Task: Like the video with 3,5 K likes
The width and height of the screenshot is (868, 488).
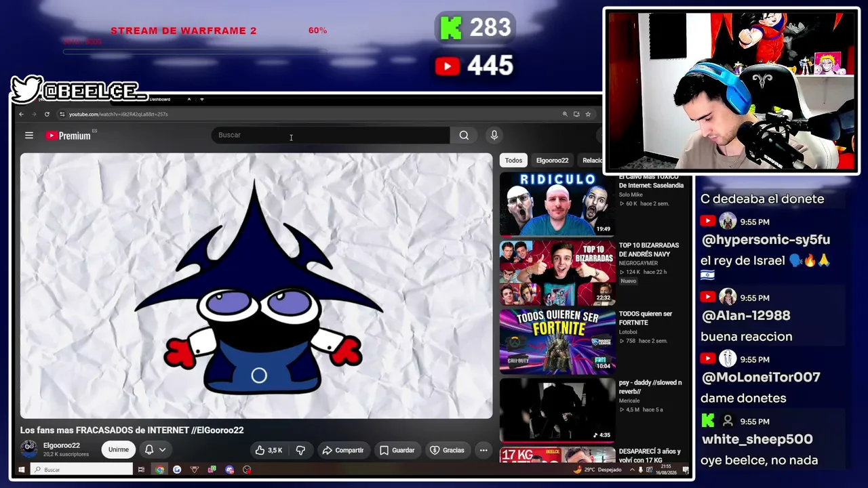Action: [x=269, y=450]
